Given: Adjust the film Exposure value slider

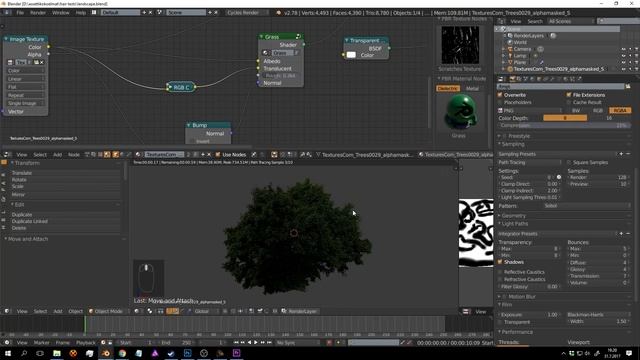Looking at the screenshot, I should [530, 315].
